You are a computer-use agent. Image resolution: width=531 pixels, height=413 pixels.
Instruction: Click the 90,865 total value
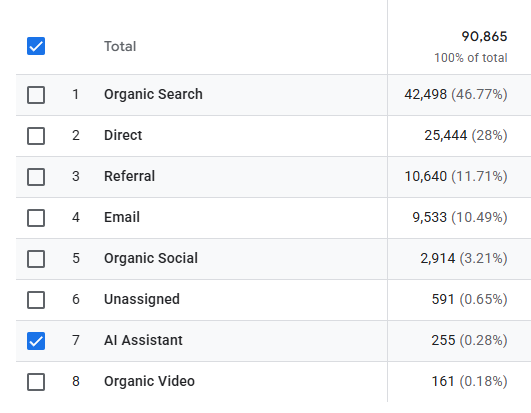[x=484, y=37]
